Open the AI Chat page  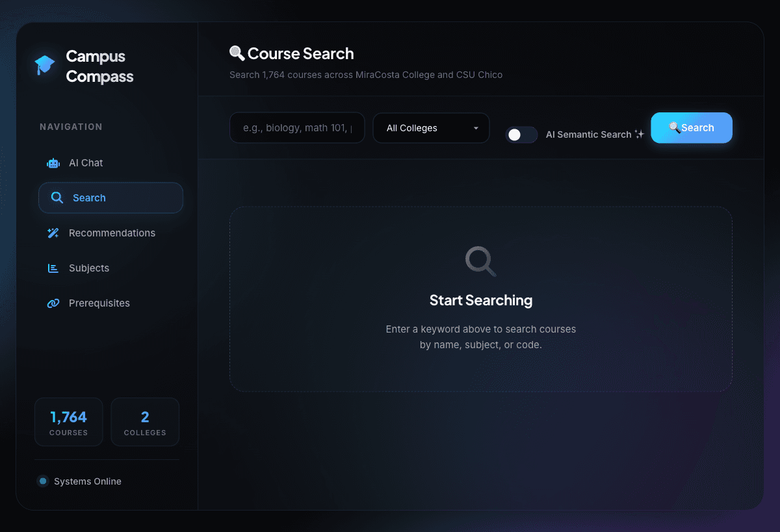tap(110, 163)
